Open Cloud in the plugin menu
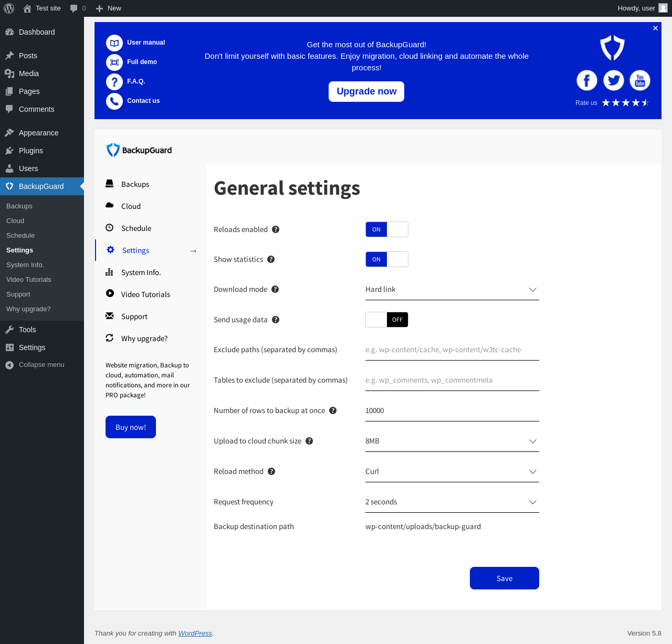The height and width of the screenshot is (644, 672). tap(131, 206)
